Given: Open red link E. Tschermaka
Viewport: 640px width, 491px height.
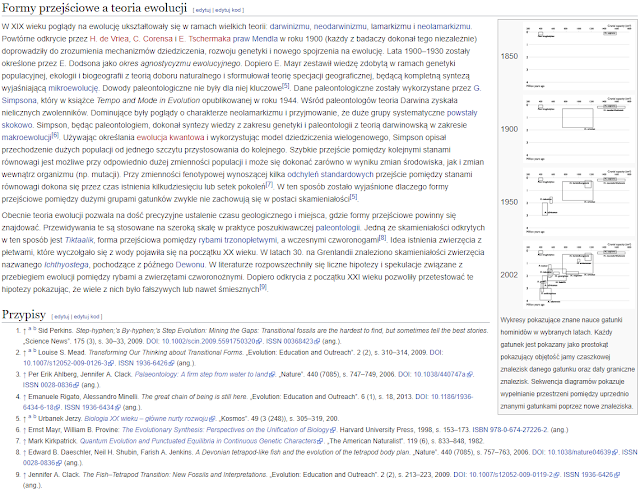Looking at the screenshot, I should [x=204, y=39].
